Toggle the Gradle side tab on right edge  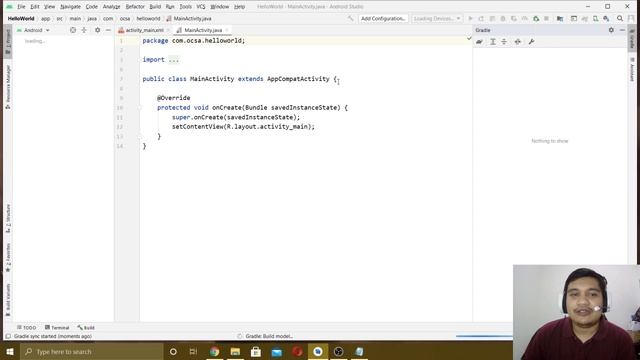coord(632,39)
